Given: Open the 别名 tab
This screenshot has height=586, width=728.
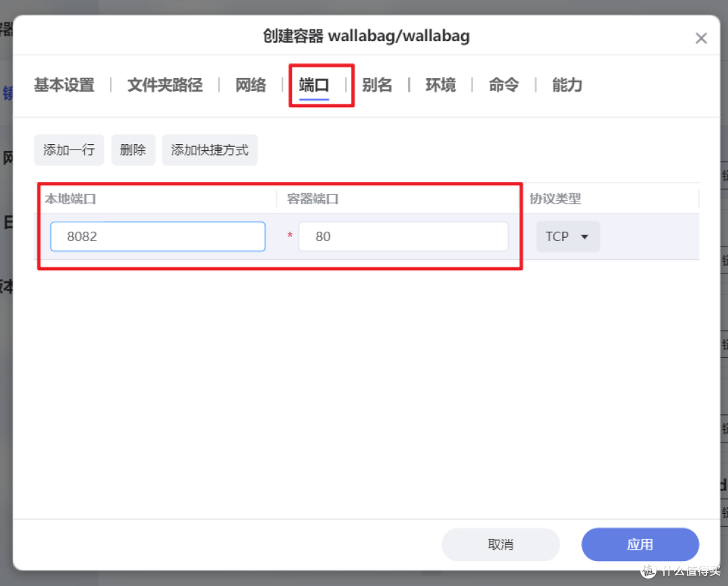Looking at the screenshot, I should click(377, 85).
